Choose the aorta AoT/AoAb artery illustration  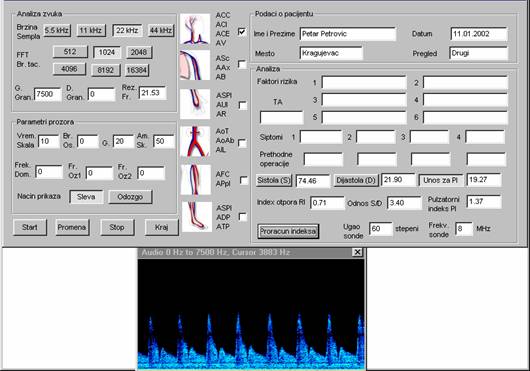pyautogui.click(x=195, y=141)
